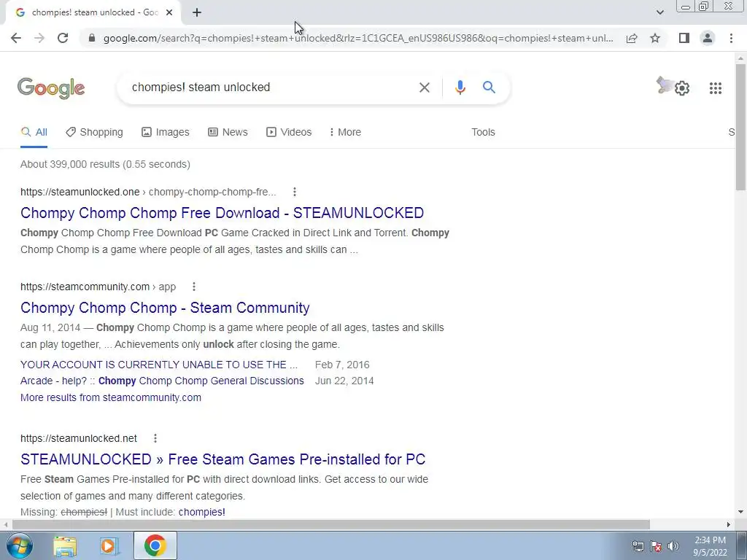
Task: Open STEAMUNLOCKED Free Steam Games result
Action: point(223,459)
